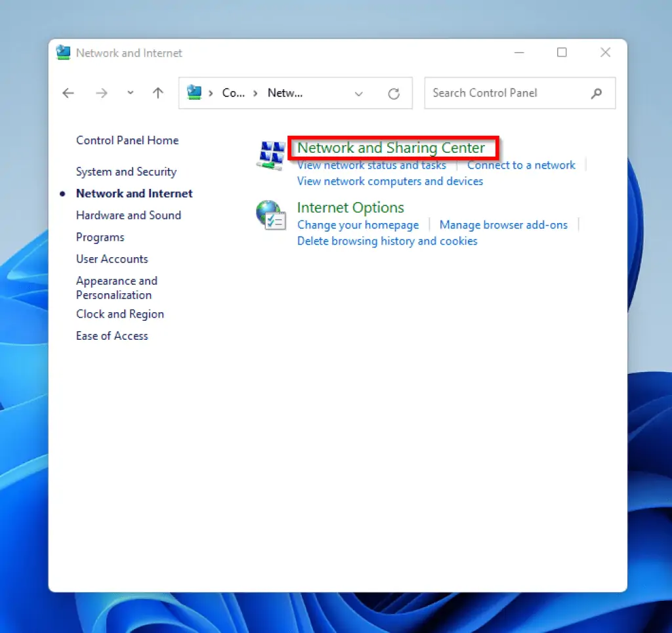The height and width of the screenshot is (633, 672).
Task: Refresh the Control Panel view
Action: (x=394, y=94)
